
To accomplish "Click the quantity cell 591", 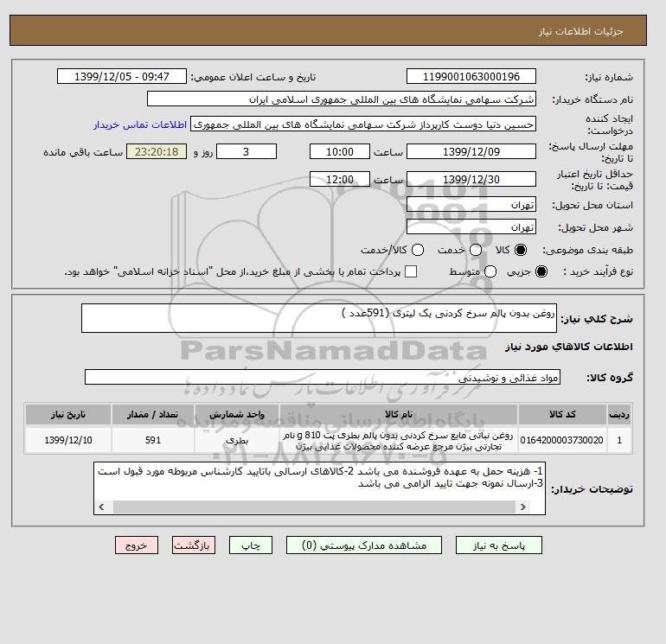I will (153, 440).
